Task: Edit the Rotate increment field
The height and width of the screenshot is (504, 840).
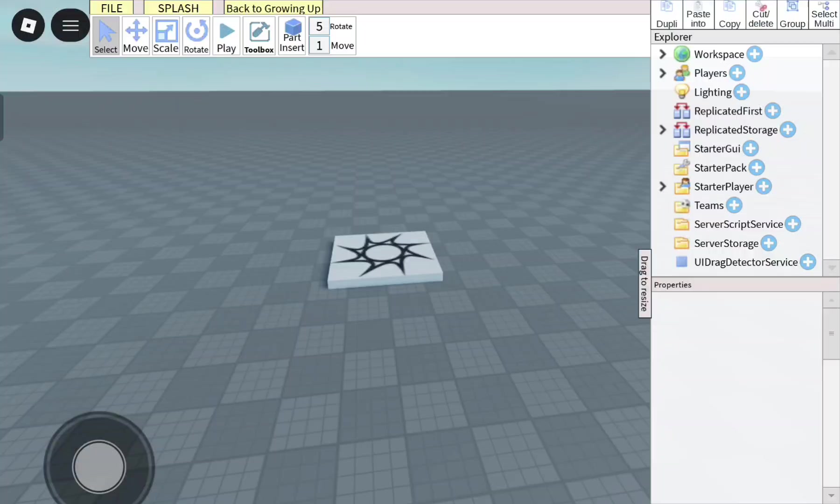Action: point(319,27)
